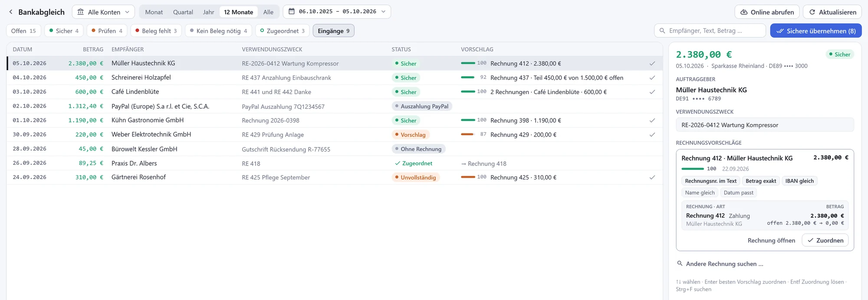Click the calendar icon in the date range picker
Viewport: 868px width, 300px height.
(292, 12)
